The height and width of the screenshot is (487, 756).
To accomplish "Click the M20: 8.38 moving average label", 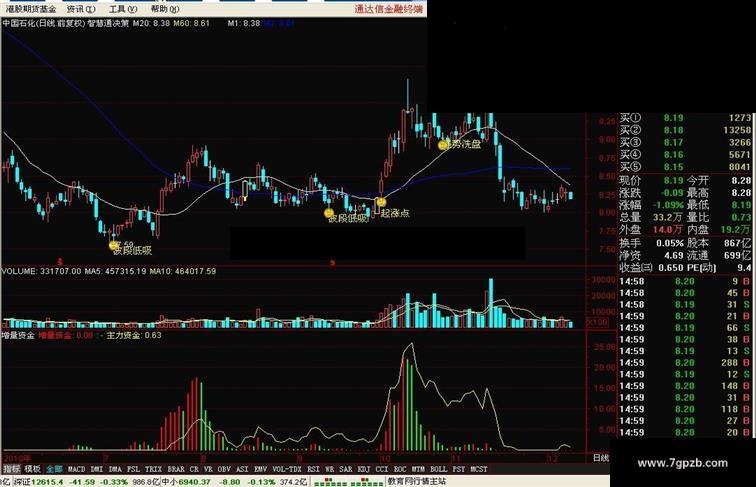I will [x=151, y=23].
